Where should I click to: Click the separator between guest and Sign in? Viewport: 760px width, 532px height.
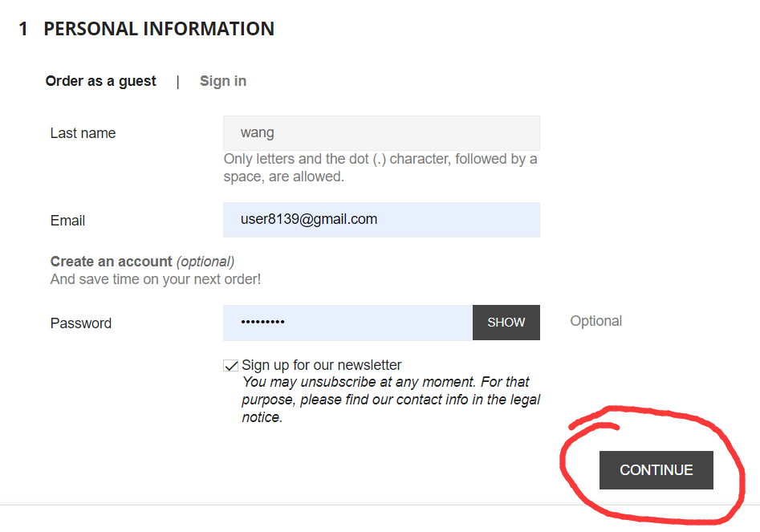pyautogui.click(x=178, y=81)
